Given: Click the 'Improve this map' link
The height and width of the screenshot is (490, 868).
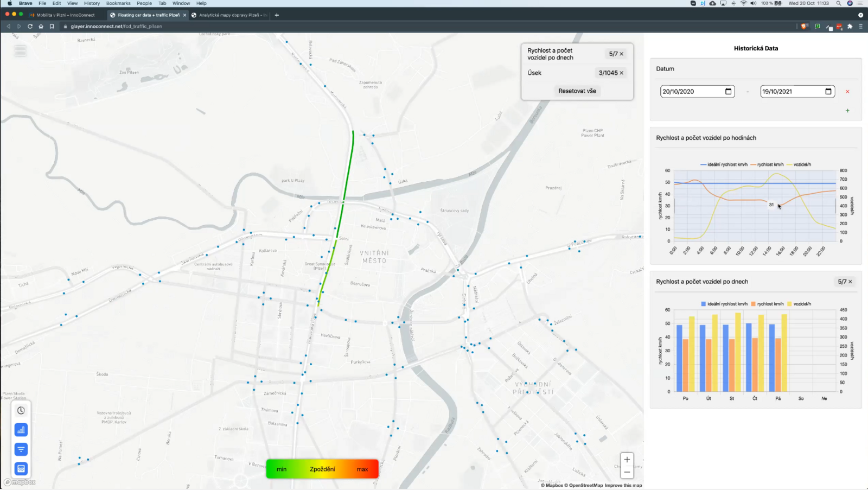Looking at the screenshot, I should pos(623,485).
